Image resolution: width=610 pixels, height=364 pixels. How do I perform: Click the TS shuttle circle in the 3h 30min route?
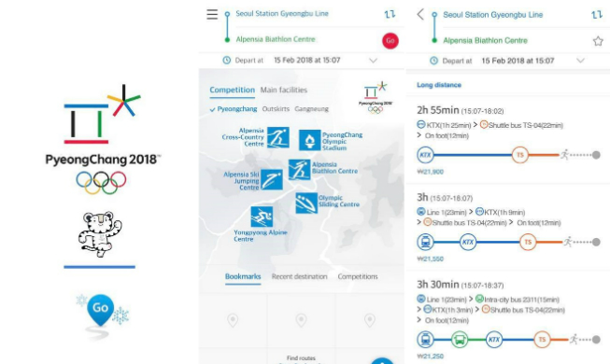pyautogui.click(x=542, y=340)
